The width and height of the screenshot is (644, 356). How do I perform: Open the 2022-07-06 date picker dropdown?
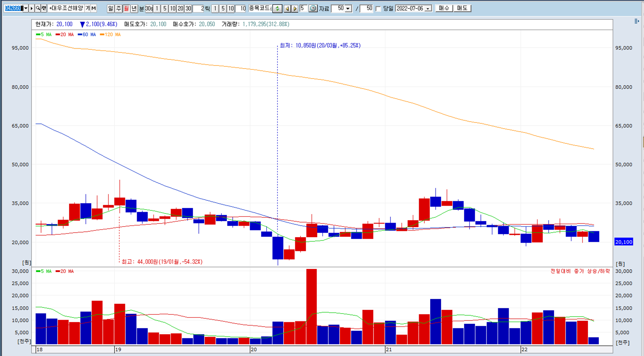(428, 9)
